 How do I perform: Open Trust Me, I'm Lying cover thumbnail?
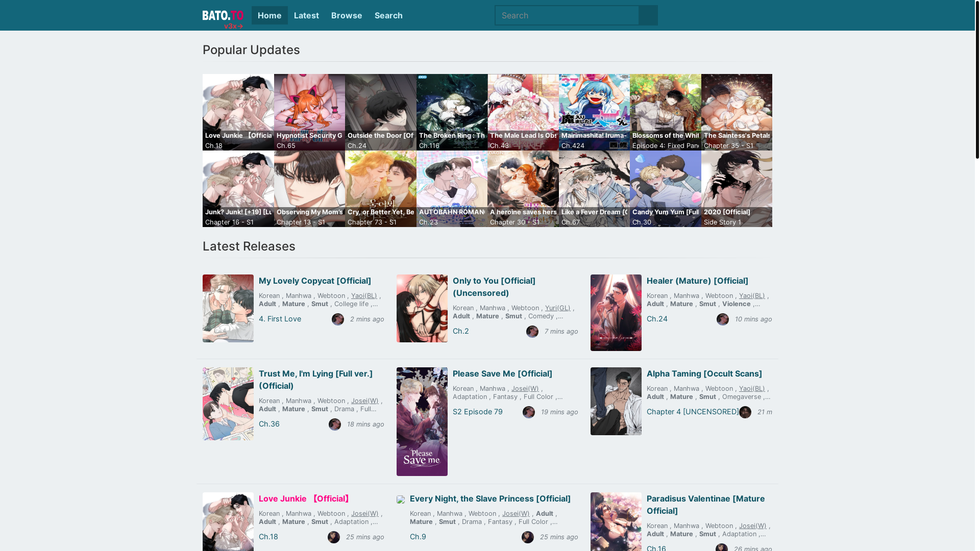pyautogui.click(x=228, y=404)
